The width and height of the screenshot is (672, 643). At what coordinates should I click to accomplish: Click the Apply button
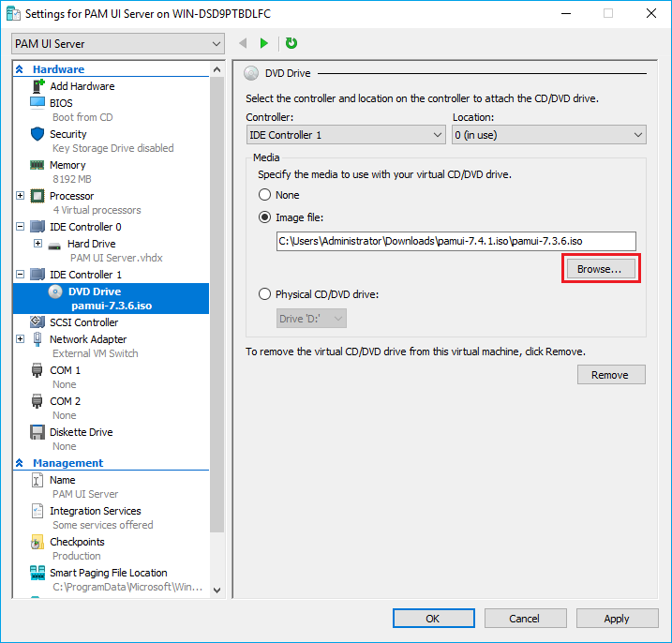[617, 619]
